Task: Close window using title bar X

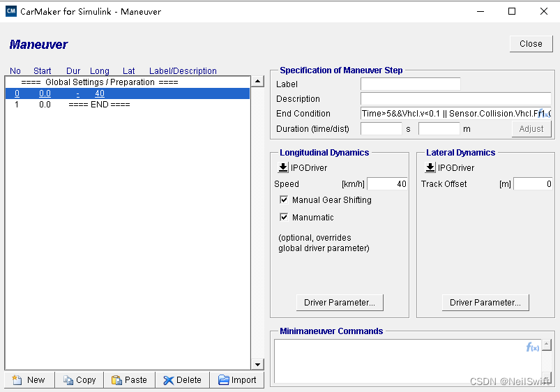Action: click(543, 11)
